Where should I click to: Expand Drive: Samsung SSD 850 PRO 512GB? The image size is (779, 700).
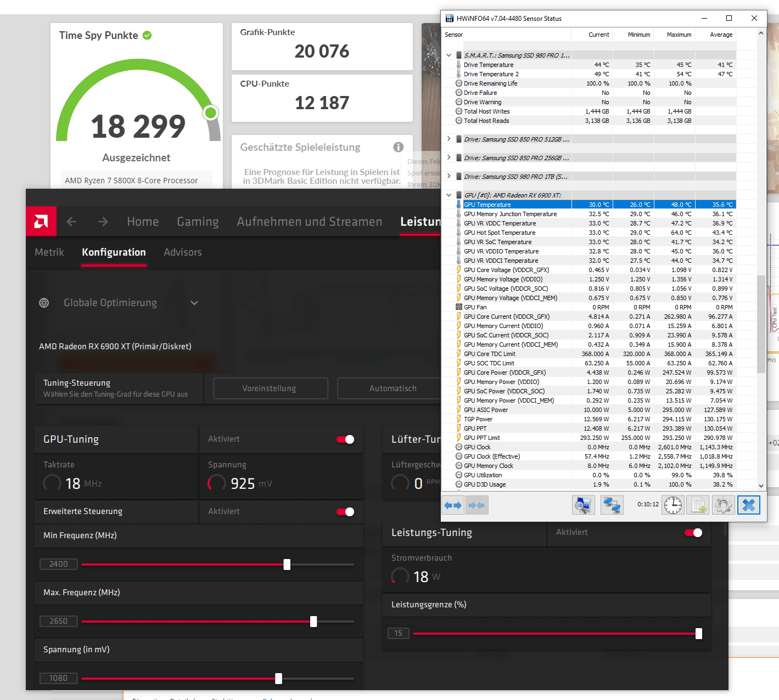449,139
